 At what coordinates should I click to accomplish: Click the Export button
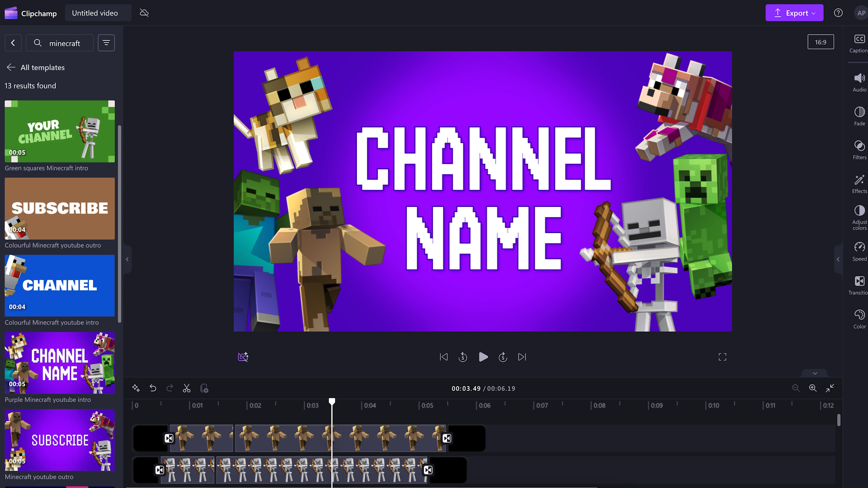[794, 12]
